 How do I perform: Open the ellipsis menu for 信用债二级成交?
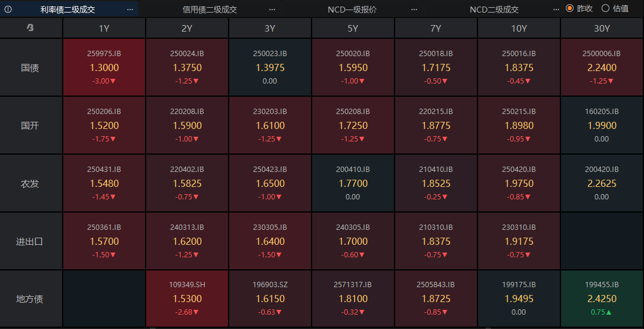point(272,9)
